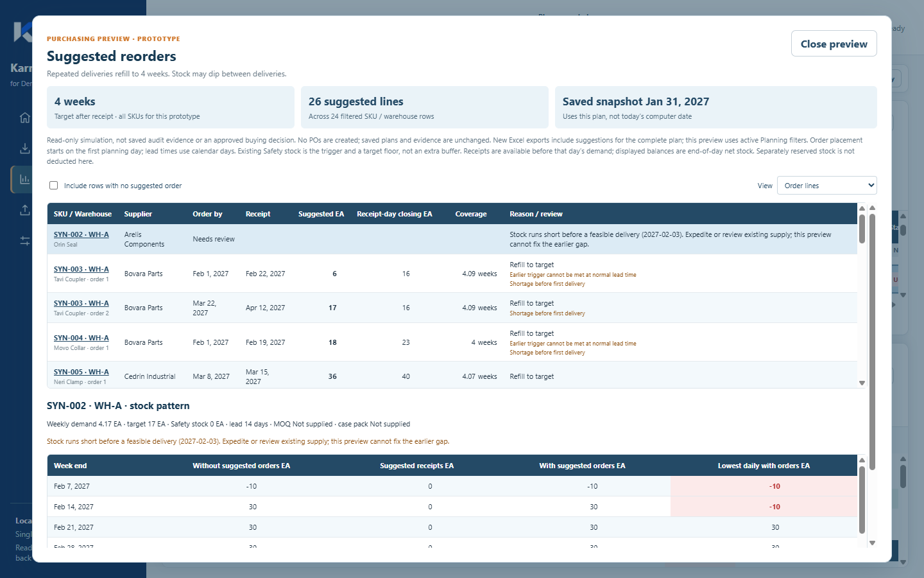Click the 'Suggested EA' column header

click(321, 214)
